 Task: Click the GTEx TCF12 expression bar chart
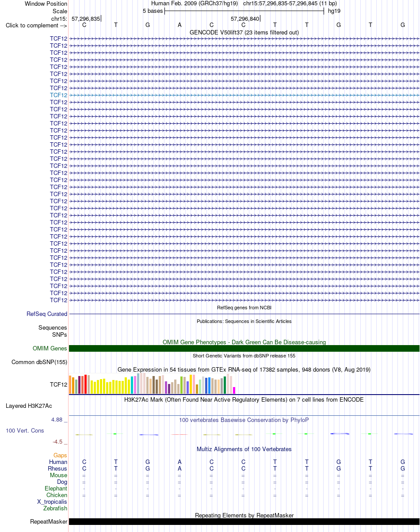(x=152, y=384)
